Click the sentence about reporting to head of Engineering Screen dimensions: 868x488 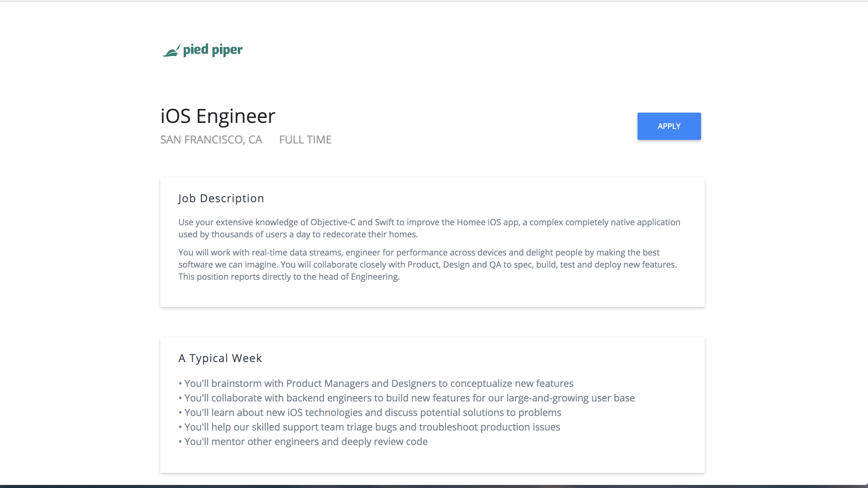[x=289, y=277]
